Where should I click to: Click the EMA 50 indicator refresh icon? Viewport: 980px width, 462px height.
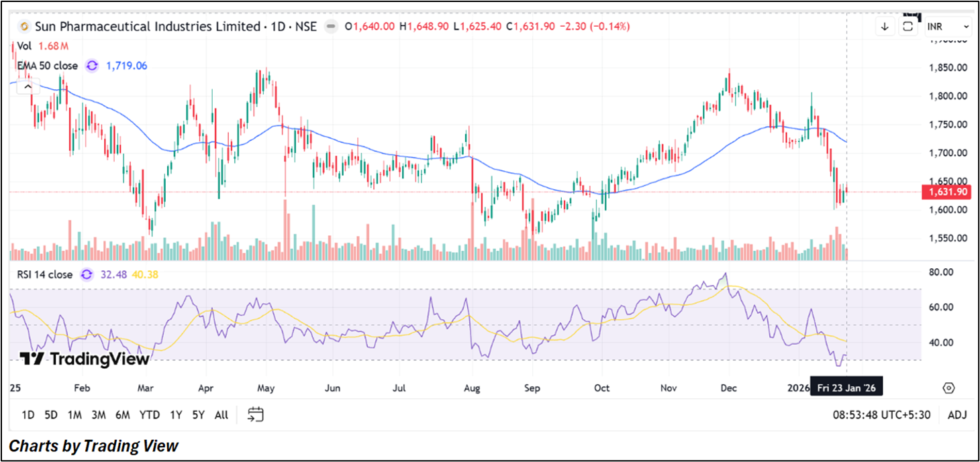pos(92,66)
